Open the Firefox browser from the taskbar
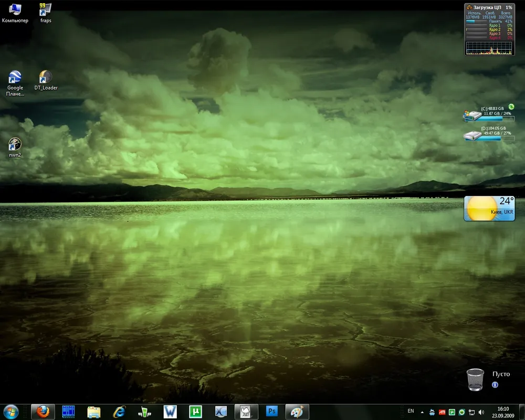Image resolution: width=525 pixels, height=420 pixels. pyautogui.click(x=43, y=412)
